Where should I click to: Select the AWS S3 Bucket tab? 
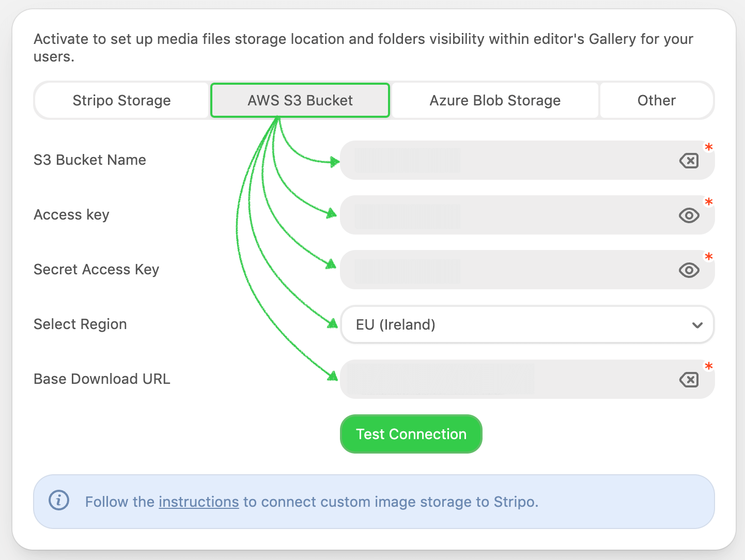point(300,100)
